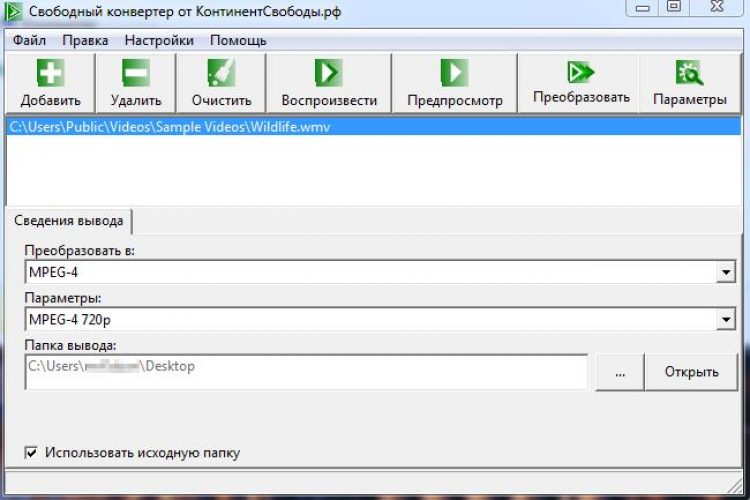Click the Открыть output folder button
Viewport: 750px width, 500px height.
pyautogui.click(x=691, y=372)
